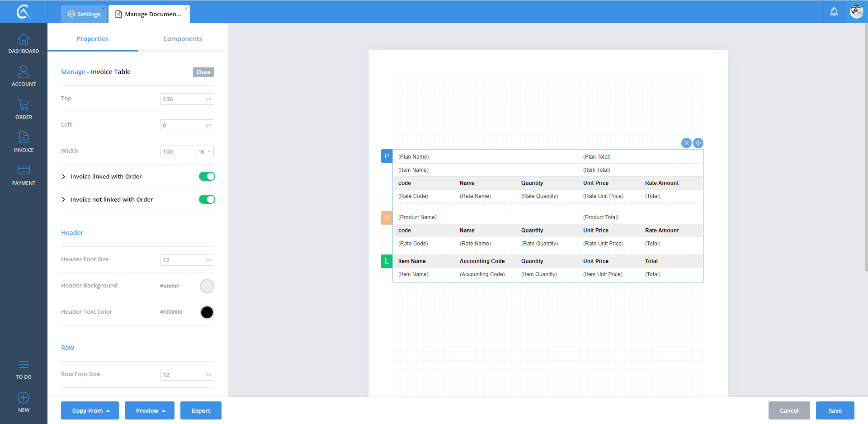Open the Copy From dropdown menu
Image resolution: width=868 pixels, height=424 pixels.
coord(90,410)
